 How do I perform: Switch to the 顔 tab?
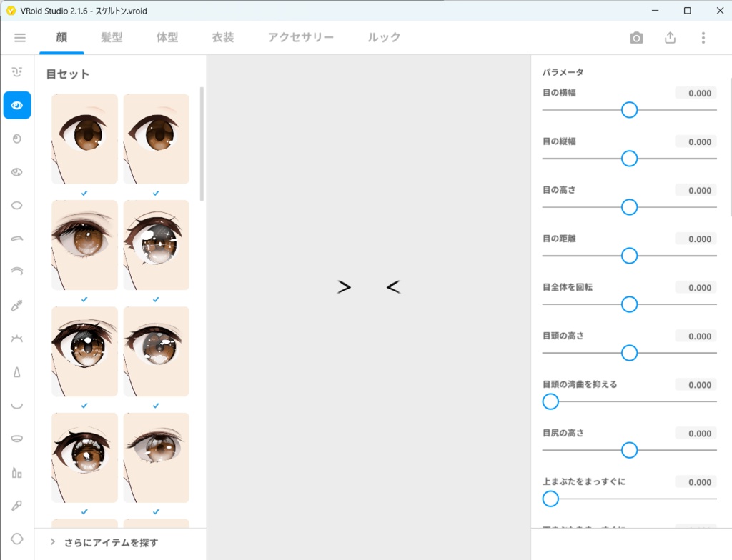[61, 37]
